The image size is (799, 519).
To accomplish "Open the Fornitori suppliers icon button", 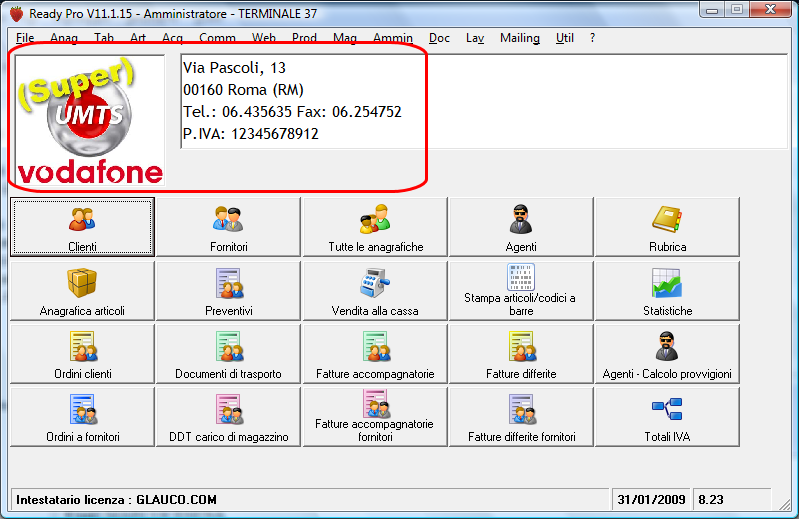I will click(x=228, y=227).
